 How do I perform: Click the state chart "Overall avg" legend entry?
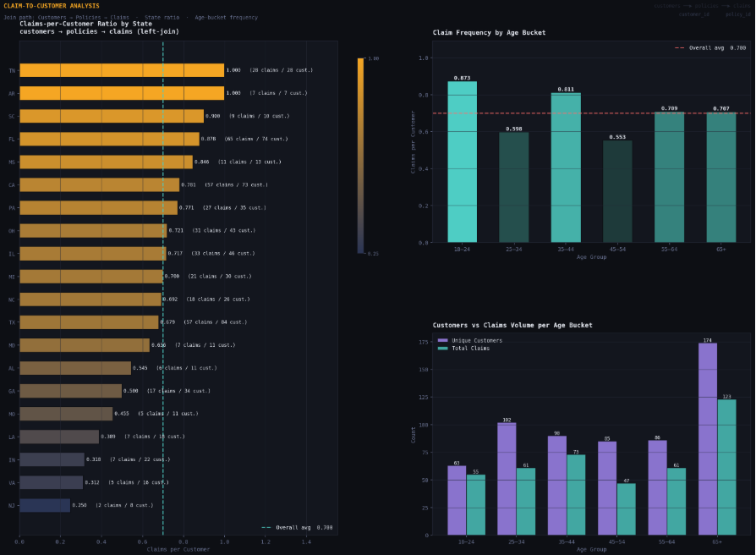click(297, 528)
